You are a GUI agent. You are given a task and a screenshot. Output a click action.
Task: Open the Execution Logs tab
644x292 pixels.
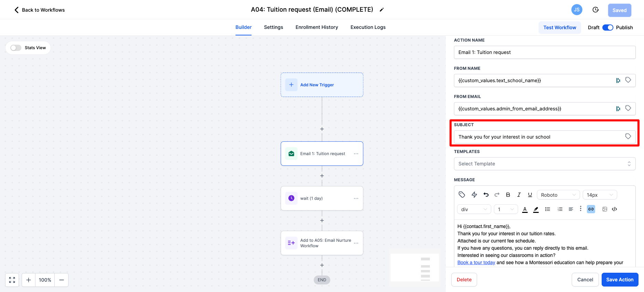click(x=368, y=27)
